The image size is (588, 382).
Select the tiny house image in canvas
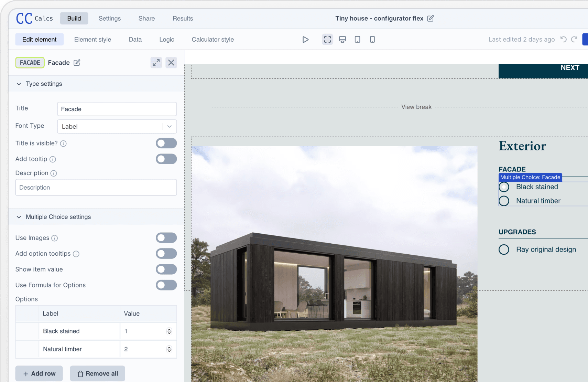pos(334,264)
